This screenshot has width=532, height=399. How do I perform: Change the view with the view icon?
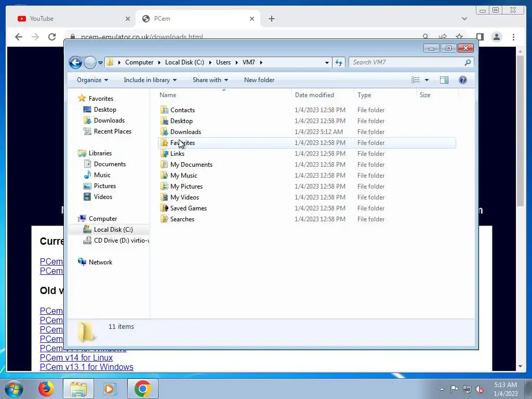(415, 80)
